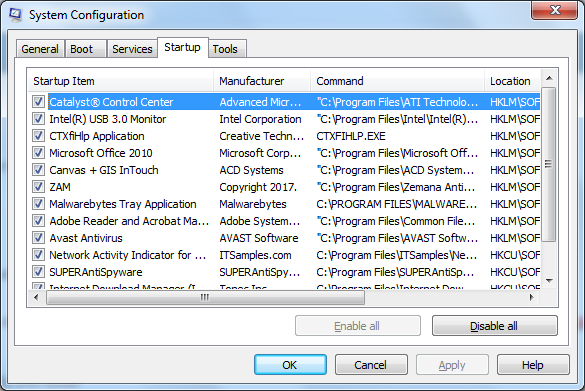This screenshot has height=391, width=585.
Task: Open the Tools tab
Action: click(227, 49)
